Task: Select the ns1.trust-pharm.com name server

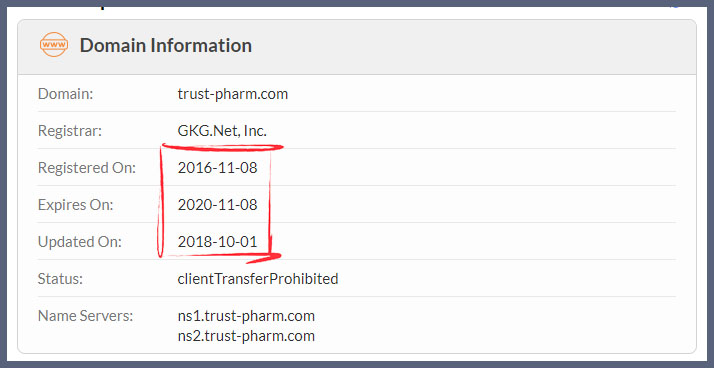Action: [246, 316]
